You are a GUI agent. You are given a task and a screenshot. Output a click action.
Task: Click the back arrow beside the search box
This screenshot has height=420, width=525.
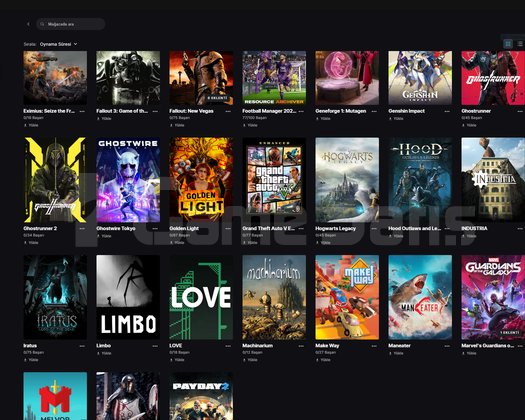point(28,24)
